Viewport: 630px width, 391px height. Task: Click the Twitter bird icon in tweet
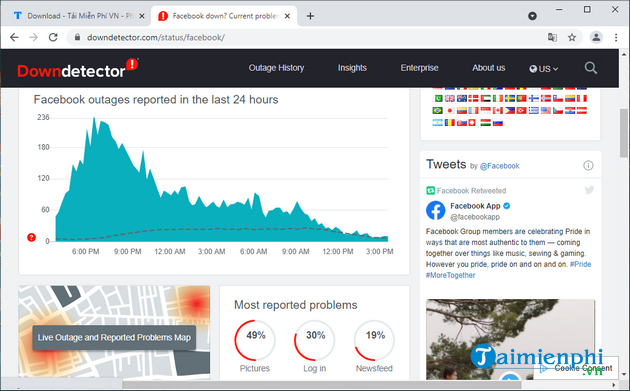point(589,190)
